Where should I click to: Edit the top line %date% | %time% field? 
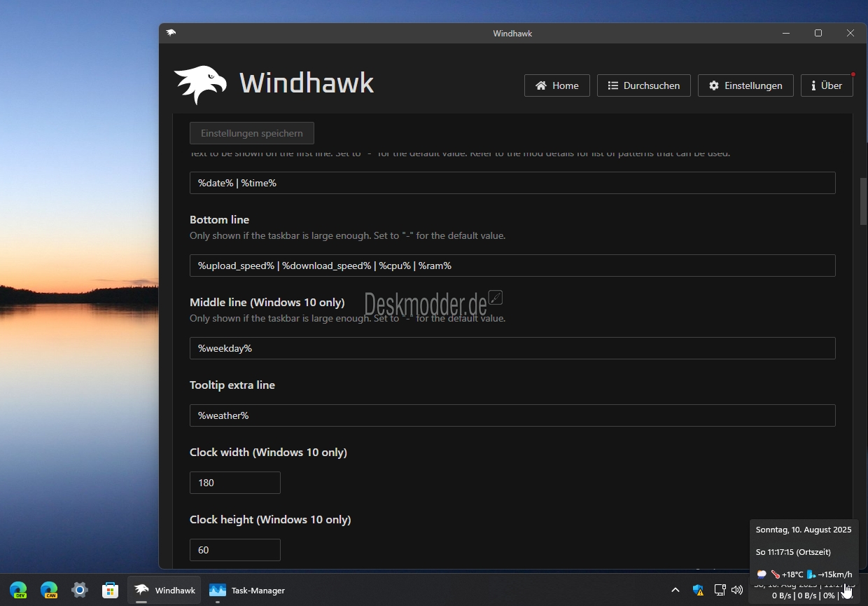pyautogui.click(x=512, y=183)
